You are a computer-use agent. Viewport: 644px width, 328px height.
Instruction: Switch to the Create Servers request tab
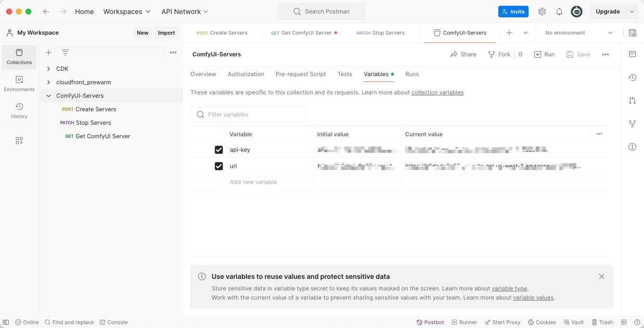tap(222, 33)
